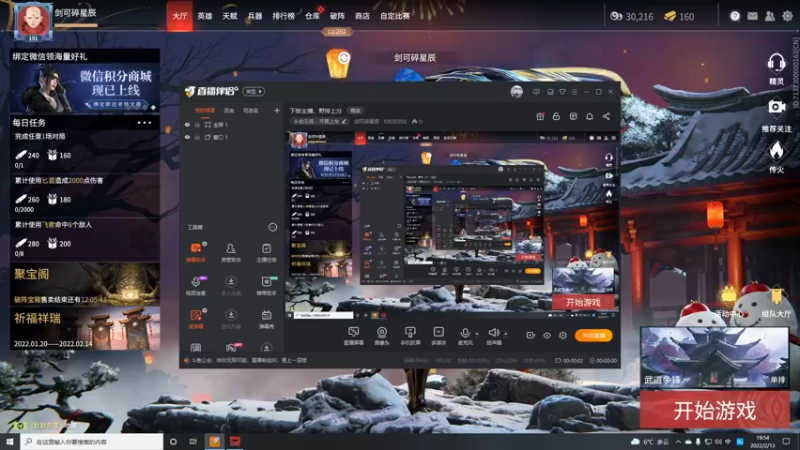Image resolution: width=800 pixels, height=450 pixels.
Task: Open the Windows Start menu
Action: [x=10, y=441]
